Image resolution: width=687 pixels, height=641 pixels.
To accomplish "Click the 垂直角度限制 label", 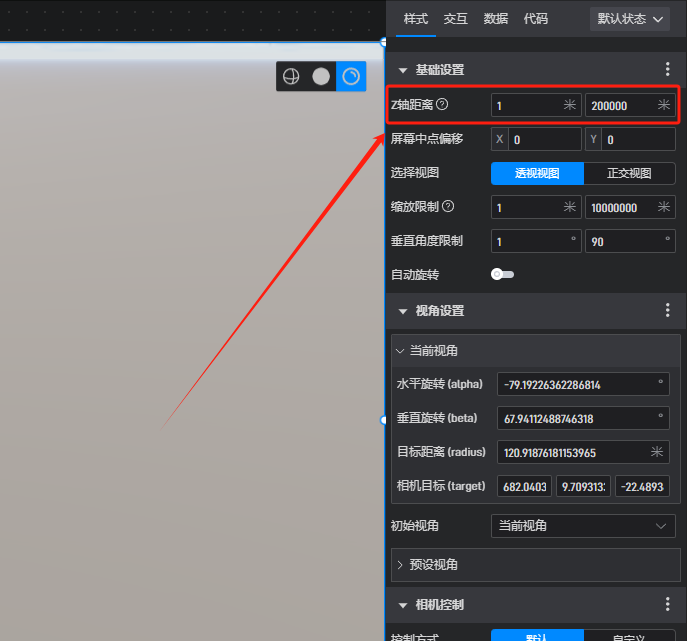I will 426,241.
